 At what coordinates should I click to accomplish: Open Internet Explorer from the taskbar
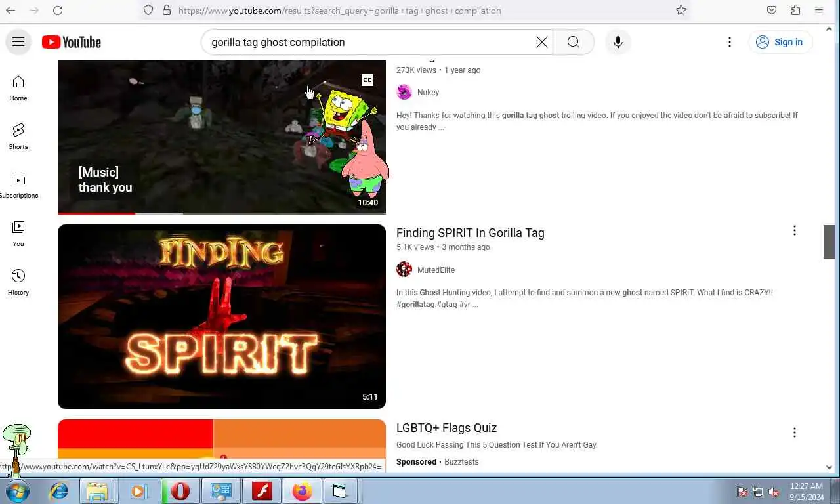click(x=59, y=491)
